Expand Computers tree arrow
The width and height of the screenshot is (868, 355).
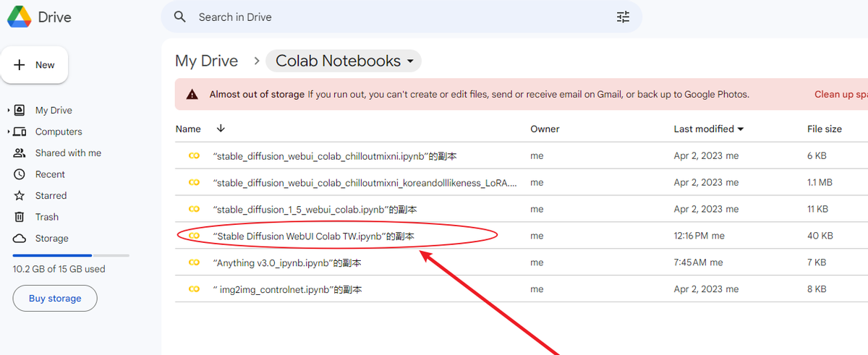tap(9, 132)
